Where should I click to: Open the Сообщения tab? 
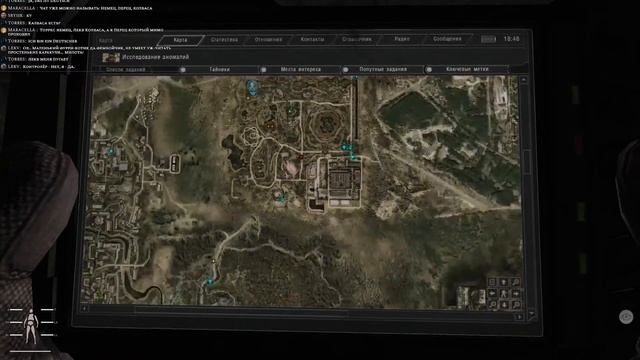coord(447,39)
